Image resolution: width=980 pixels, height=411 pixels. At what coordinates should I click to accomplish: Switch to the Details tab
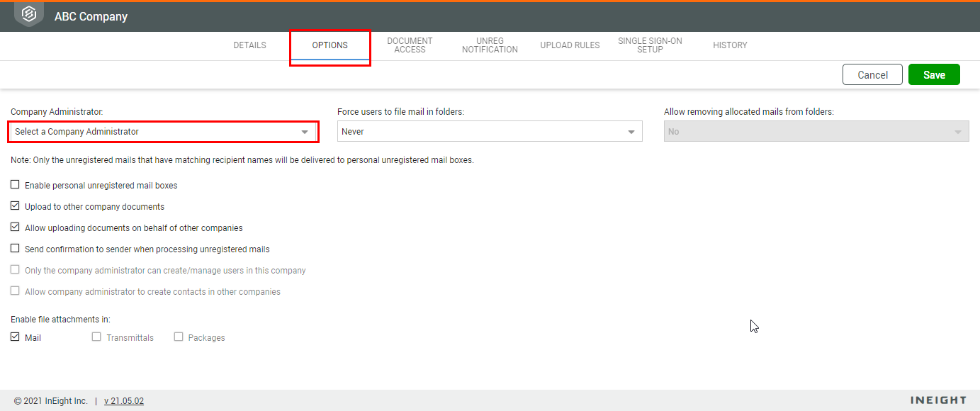click(250, 45)
